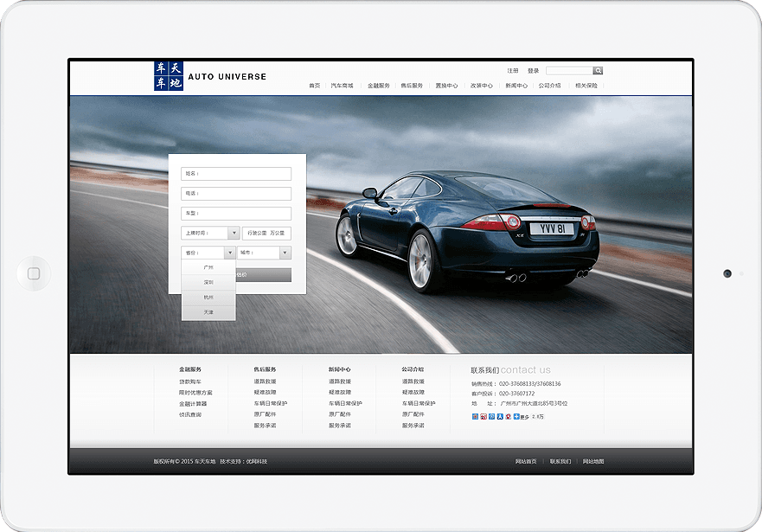762x532 pixels.
Task: Go to 新闻中心 in the top navigation
Action: [x=516, y=86]
